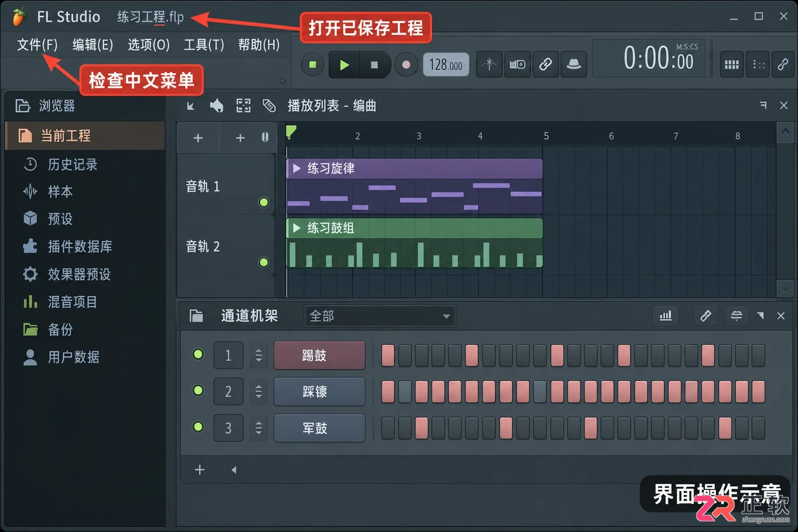798x532 pixels.
Task: Click the channel 1 up/down stepper
Action: [x=258, y=355]
